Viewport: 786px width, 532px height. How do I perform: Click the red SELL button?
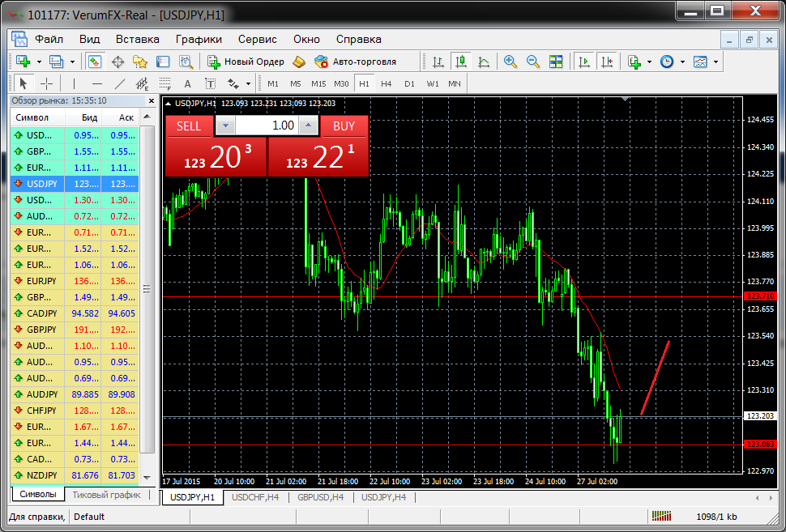[189, 126]
